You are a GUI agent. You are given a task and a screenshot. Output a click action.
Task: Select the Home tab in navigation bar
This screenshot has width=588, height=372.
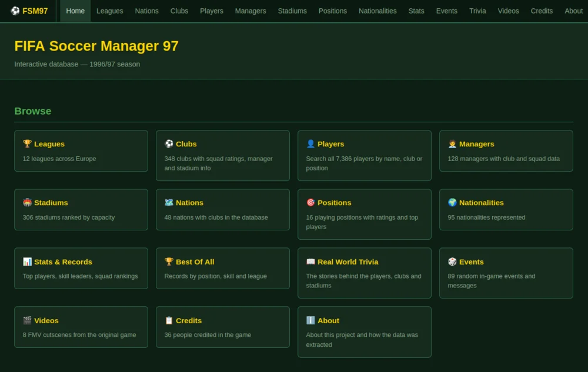tap(75, 11)
